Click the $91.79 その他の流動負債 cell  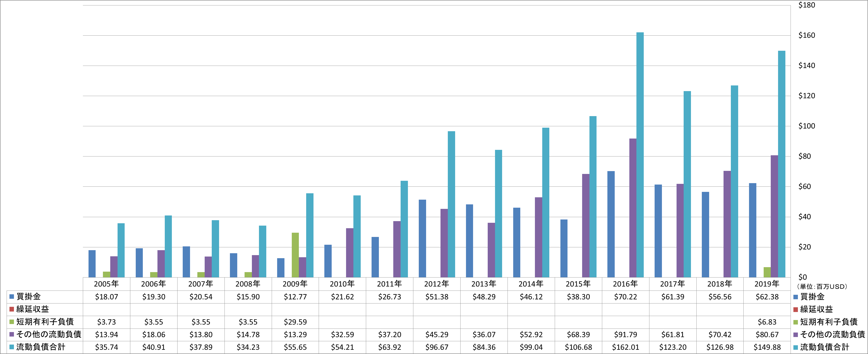point(625,335)
